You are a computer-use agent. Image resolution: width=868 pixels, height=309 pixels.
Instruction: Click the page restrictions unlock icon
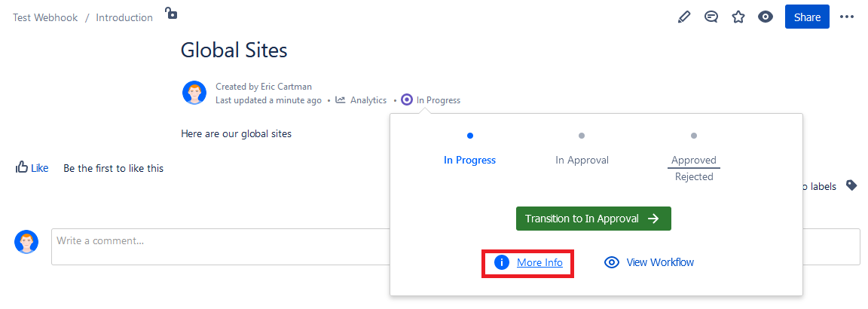click(x=171, y=14)
